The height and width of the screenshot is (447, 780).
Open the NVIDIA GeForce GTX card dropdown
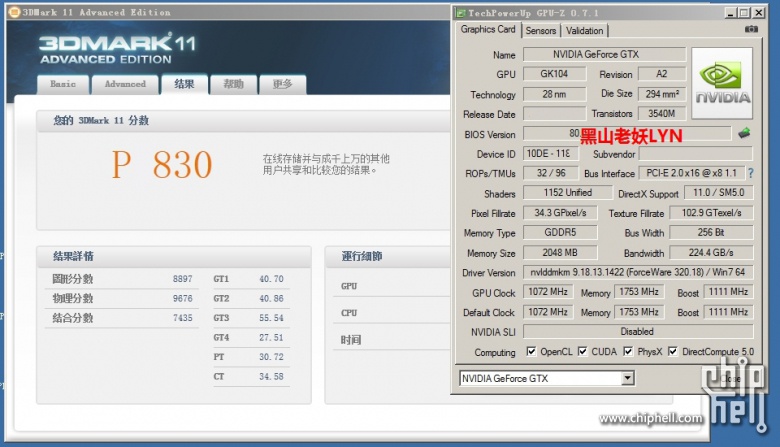(627, 379)
